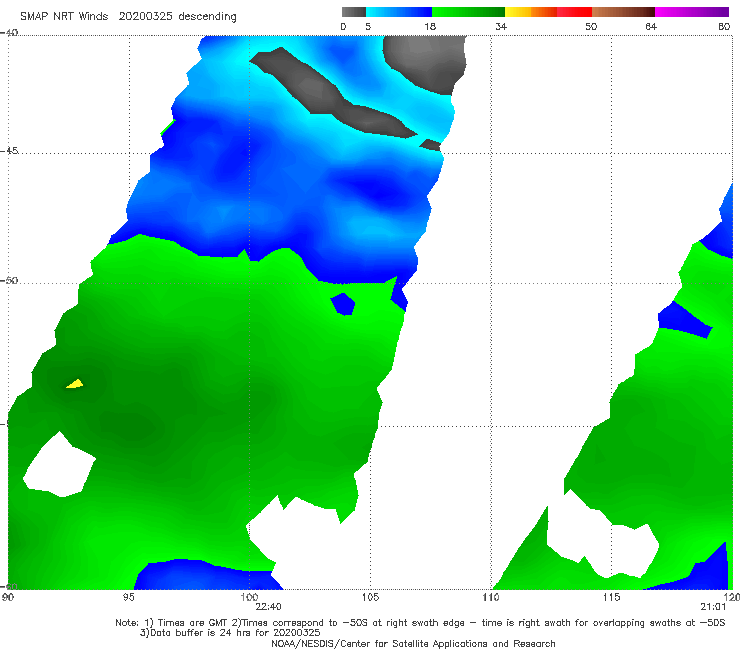Click the small yellow high-wind patch on the map
This screenshot has width=740, height=650.
coord(75,384)
